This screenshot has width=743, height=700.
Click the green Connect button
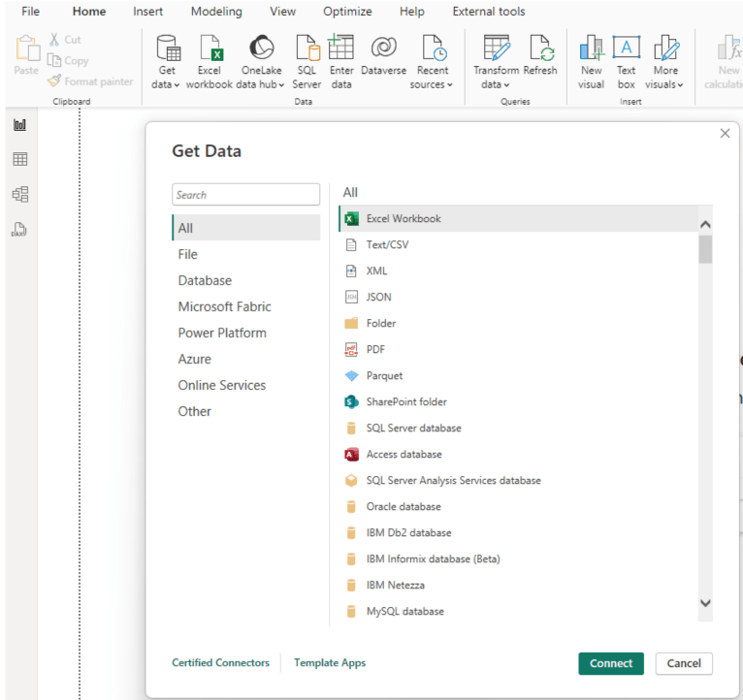(611, 663)
